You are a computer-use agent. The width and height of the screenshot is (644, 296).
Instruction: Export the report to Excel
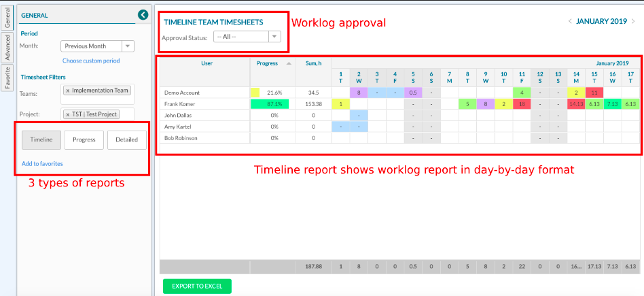click(x=197, y=286)
